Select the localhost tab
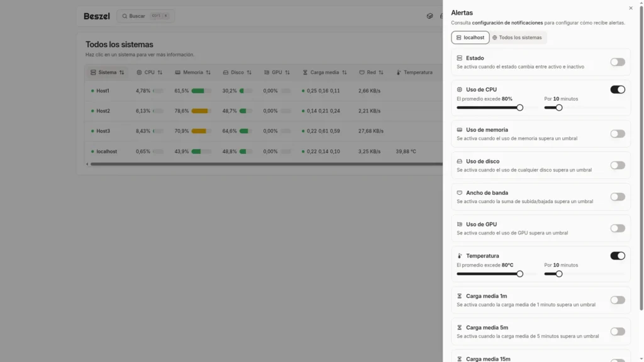Viewport: 644px width, 362px height. [470, 38]
